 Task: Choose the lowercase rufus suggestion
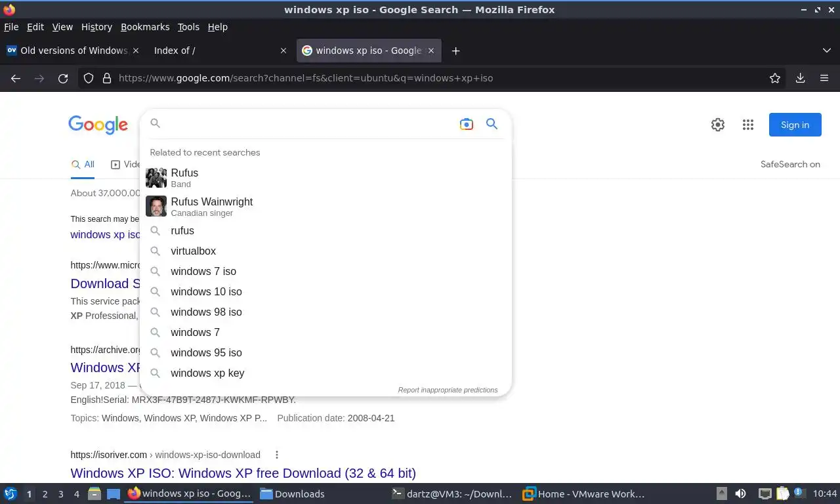325,230
